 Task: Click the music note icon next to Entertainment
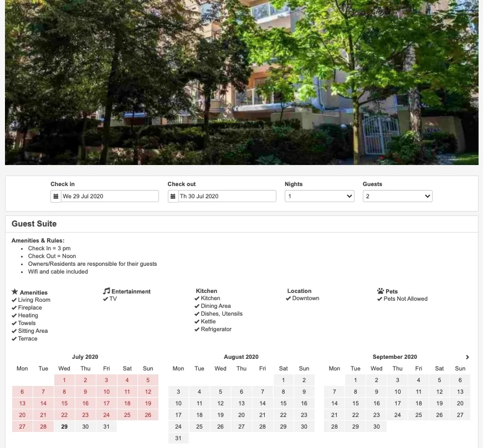(x=106, y=291)
